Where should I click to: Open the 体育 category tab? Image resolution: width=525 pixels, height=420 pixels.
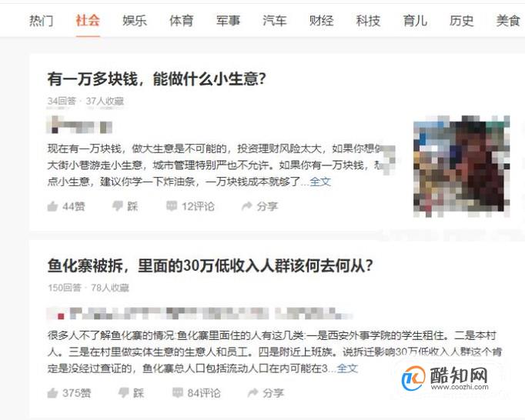181,21
